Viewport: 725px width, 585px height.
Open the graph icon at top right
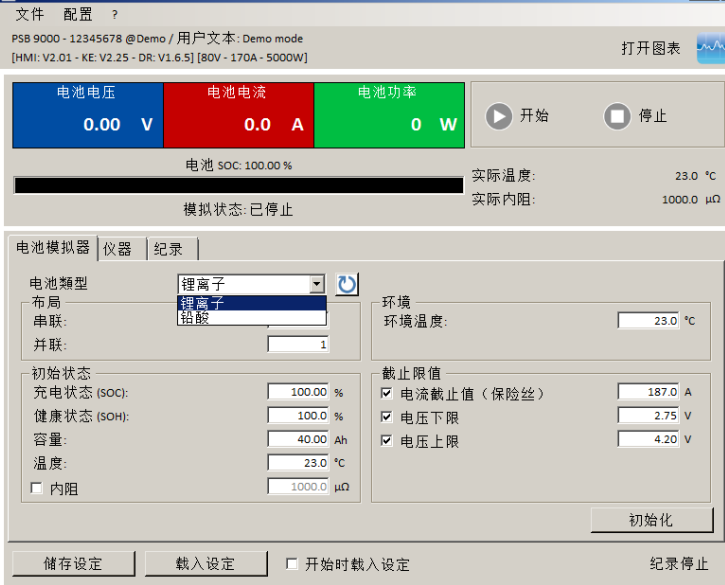(709, 48)
